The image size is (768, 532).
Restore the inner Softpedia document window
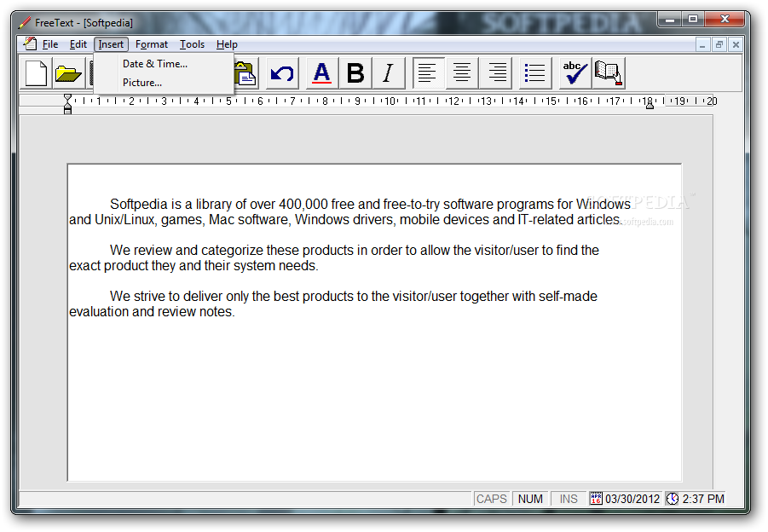click(719, 45)
